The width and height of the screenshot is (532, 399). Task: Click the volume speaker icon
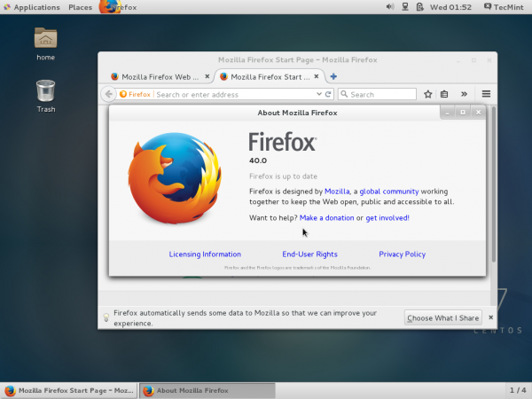click(390, 7)
